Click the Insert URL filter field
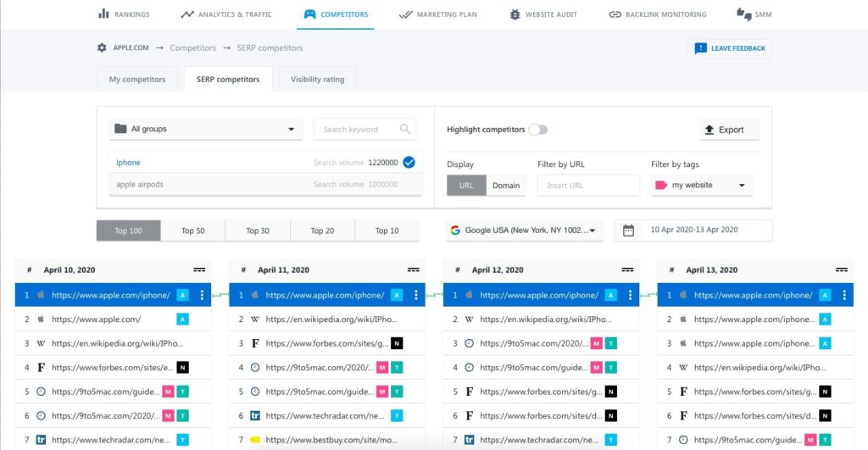868x450 pixels. (x=588, y=186)
